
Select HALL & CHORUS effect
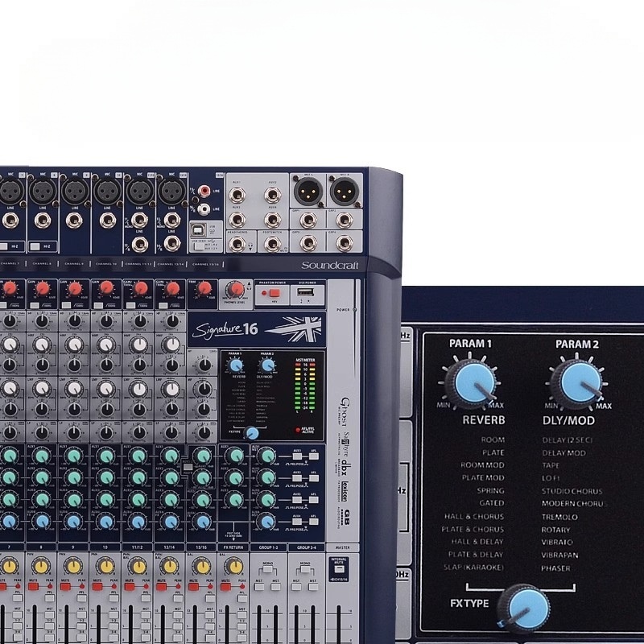[474, 517]
